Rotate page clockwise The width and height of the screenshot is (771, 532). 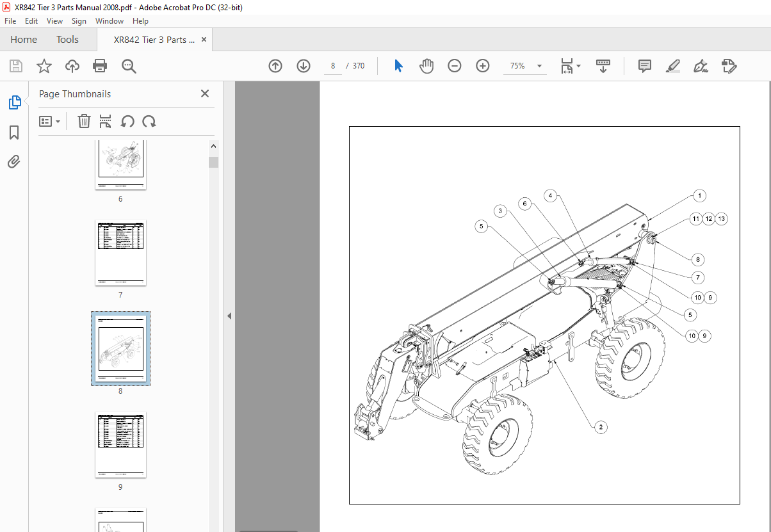point(149,121)
